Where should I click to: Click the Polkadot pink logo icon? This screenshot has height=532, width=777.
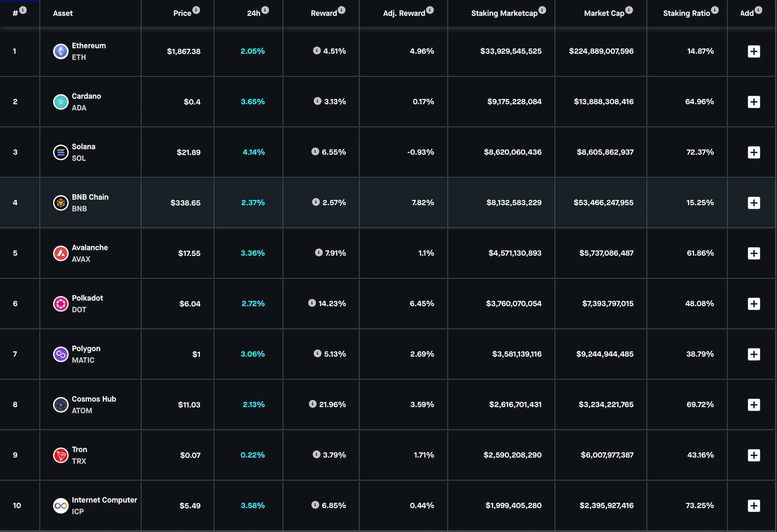click(61, 304)
